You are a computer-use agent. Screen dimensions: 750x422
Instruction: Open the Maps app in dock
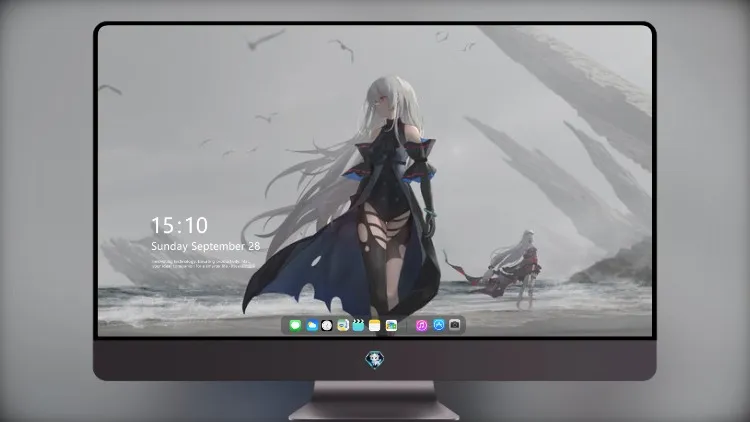342,326
